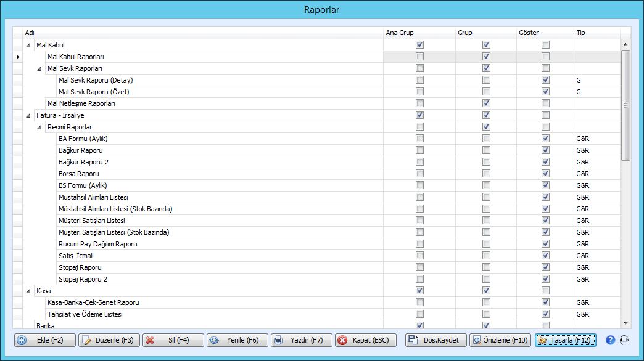
Task: Click the scrollbar down arrow
Action: point(625,323)
